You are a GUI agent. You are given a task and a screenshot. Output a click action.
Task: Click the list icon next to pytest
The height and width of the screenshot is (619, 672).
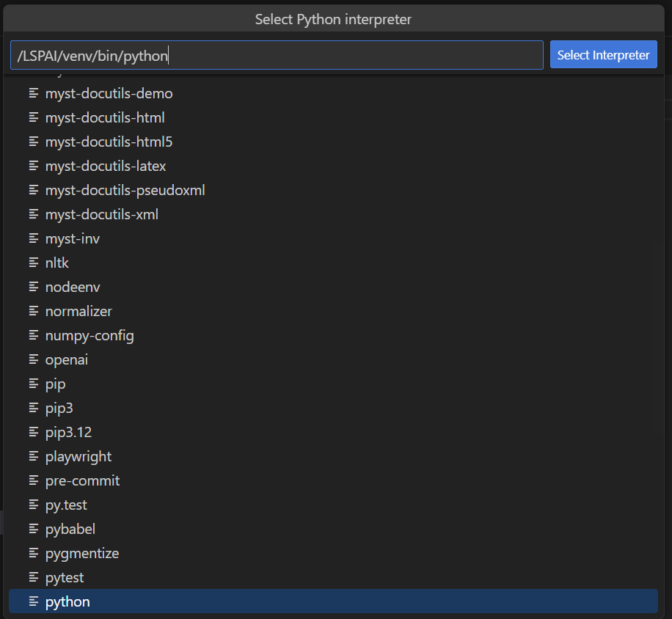(x=34, y=577)
